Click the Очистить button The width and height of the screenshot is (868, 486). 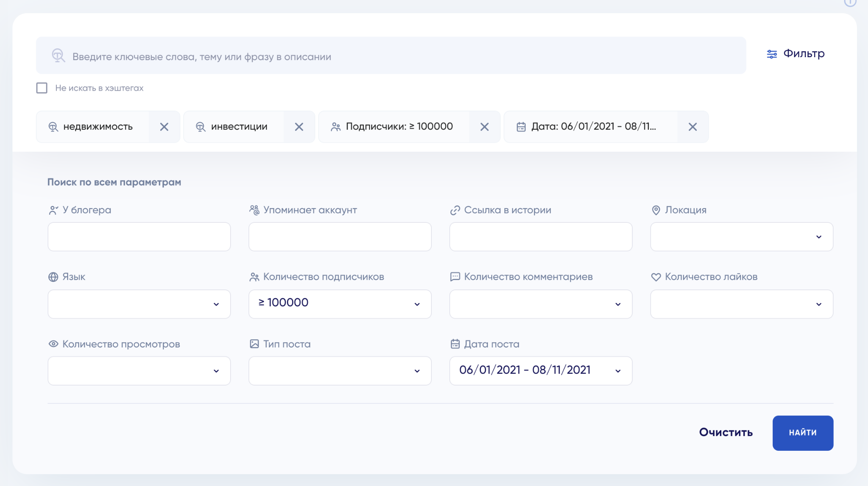click(726, 432)
